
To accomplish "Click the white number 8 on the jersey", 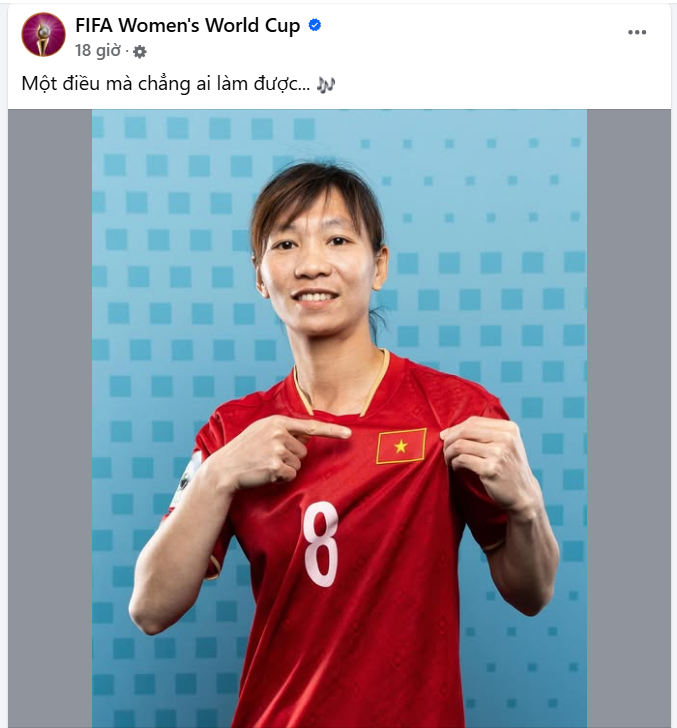I will [321, 544].
